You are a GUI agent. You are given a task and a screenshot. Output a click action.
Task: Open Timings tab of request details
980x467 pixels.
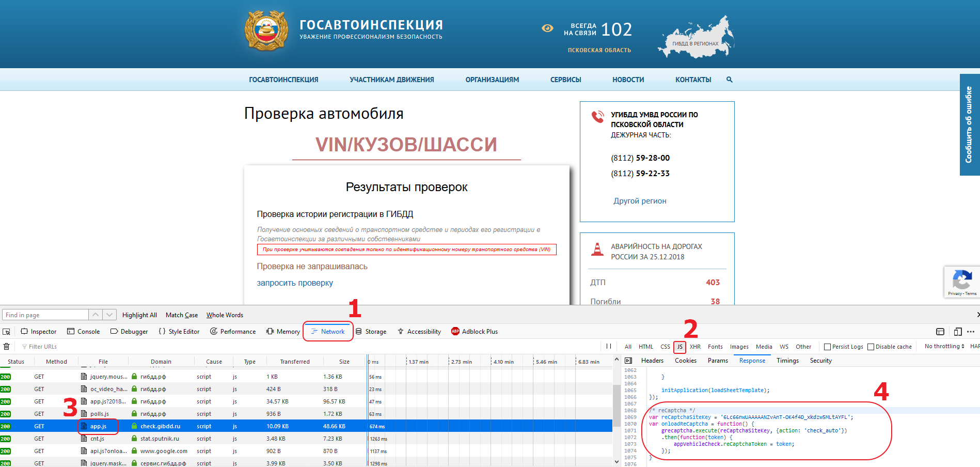[787, 361]
